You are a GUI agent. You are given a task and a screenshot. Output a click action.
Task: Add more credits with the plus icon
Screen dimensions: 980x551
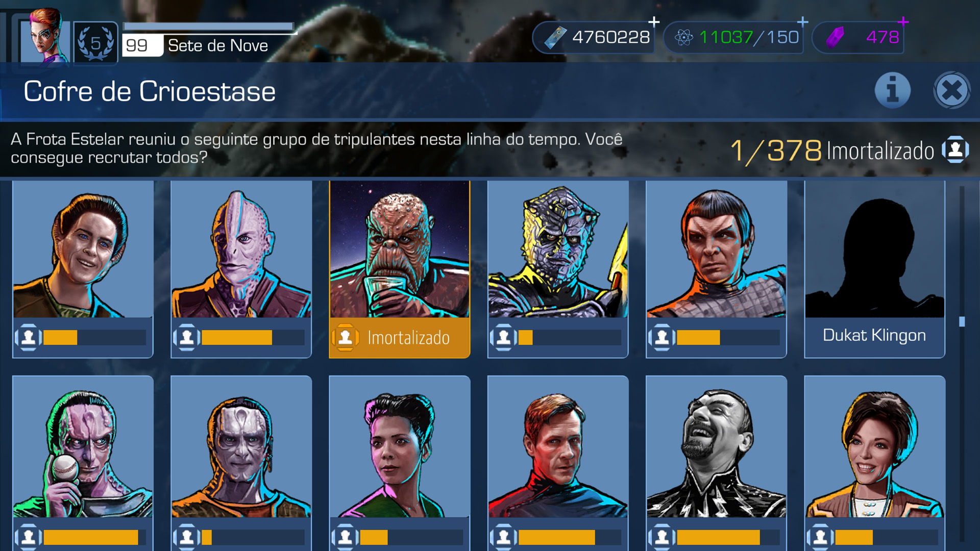point(654,21)
